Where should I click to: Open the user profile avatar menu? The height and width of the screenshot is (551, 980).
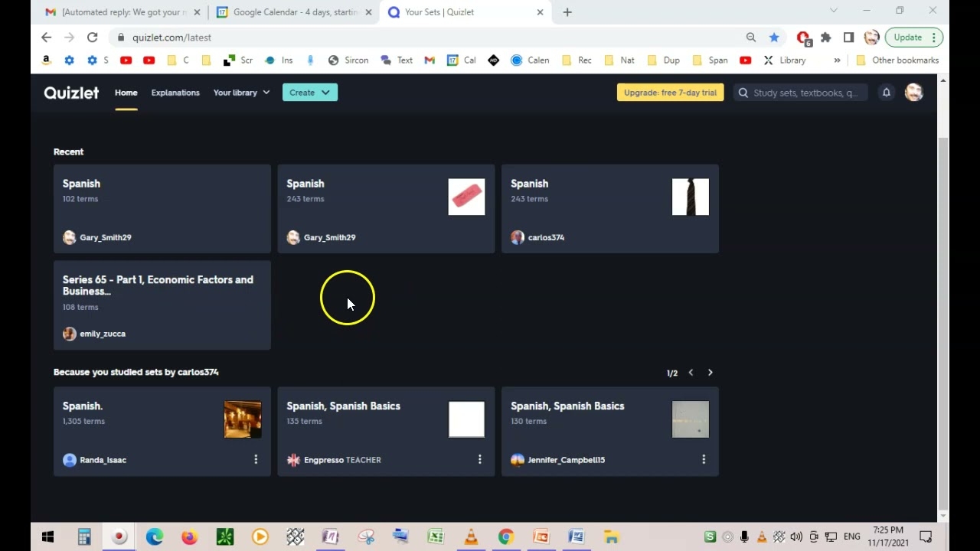coord(913,93)
